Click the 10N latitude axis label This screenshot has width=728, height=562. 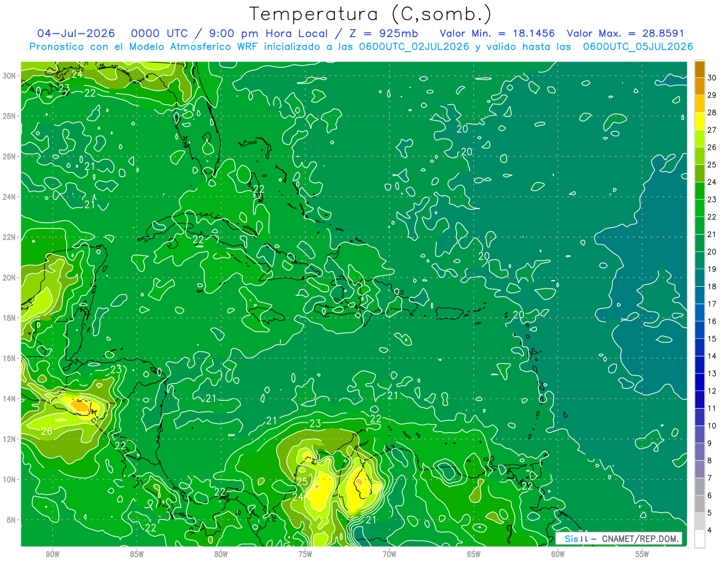[x=9, y=480]
